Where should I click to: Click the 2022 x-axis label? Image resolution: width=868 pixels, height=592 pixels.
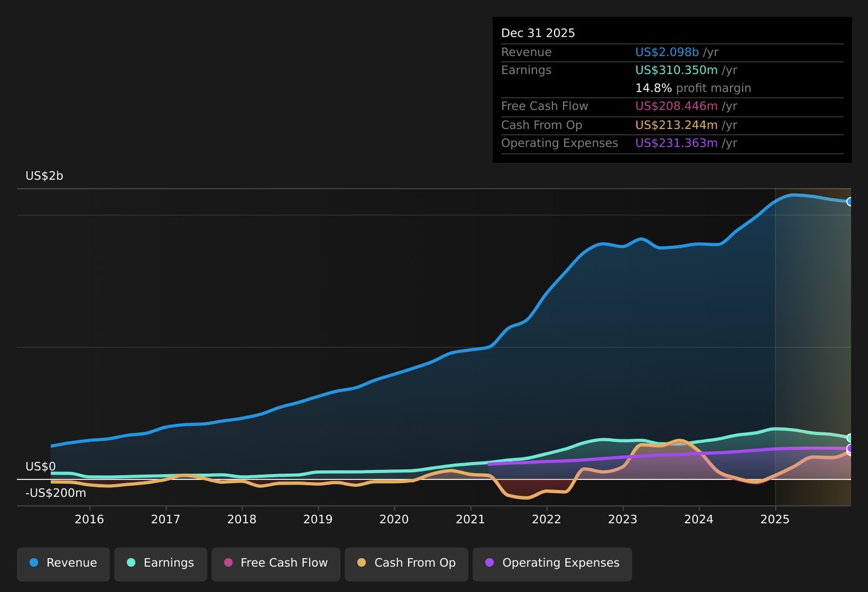point(547,520)
